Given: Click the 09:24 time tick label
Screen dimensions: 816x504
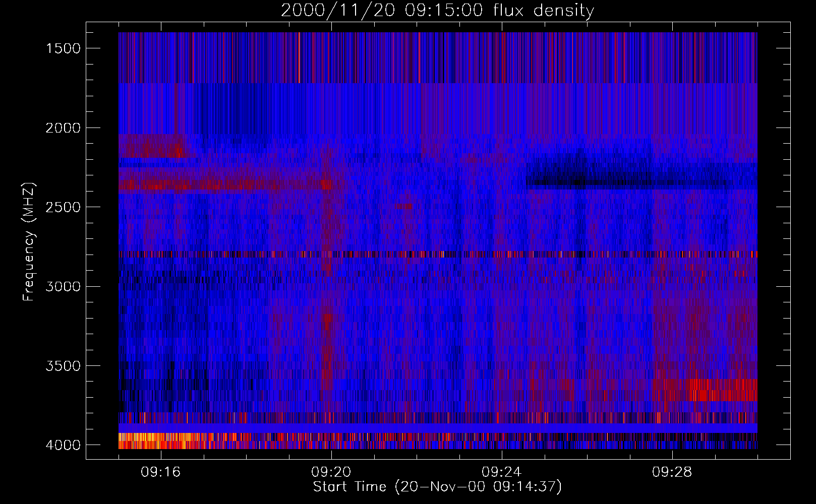Looking at the screenshot, I should 502,472.
